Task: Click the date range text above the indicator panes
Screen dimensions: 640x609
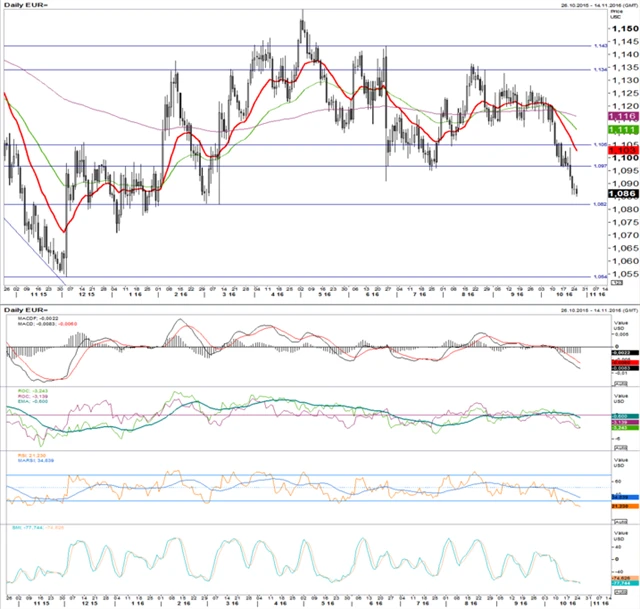Action: pyautogui.click(x=599, y=311)
